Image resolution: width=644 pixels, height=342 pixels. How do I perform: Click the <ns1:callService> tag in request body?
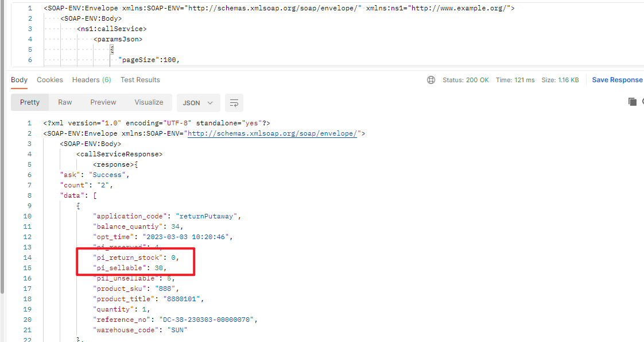[112, 29]
